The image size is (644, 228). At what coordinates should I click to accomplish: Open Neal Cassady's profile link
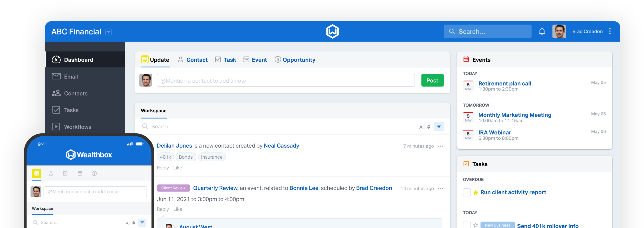tap(281, 146)
